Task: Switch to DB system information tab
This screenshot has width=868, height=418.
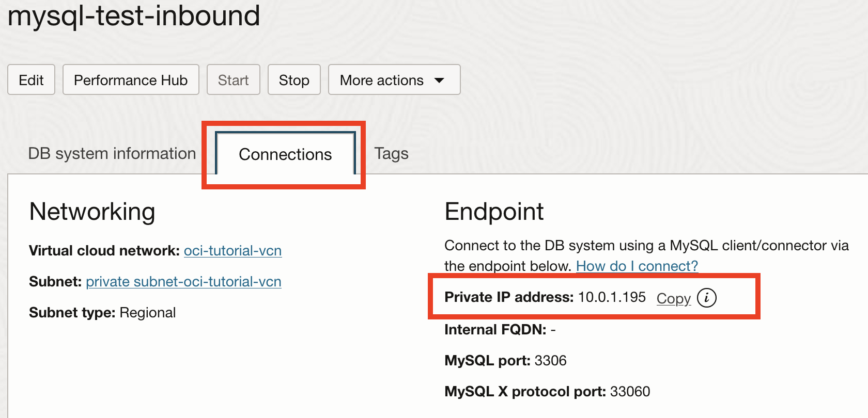Action: 112,154
